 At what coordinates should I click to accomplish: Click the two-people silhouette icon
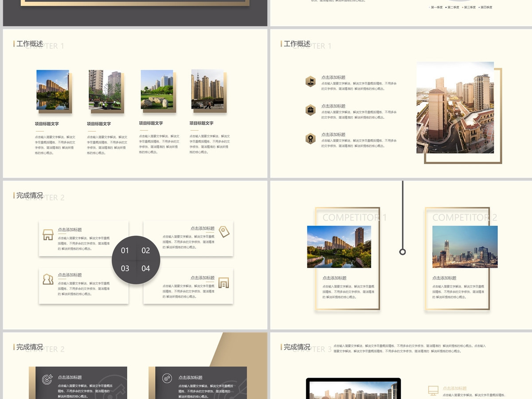pos(48,279)
